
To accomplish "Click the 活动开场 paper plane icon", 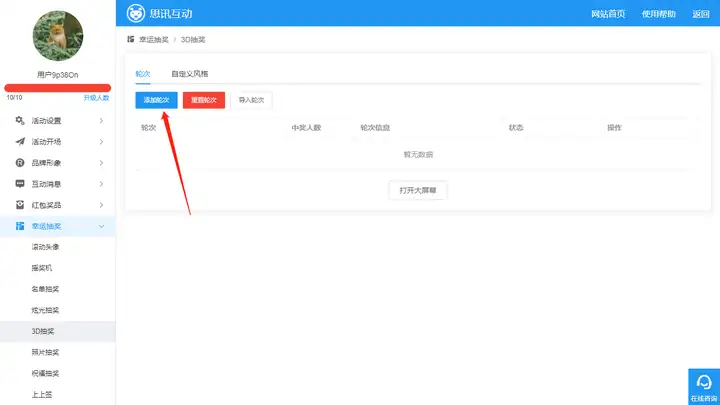I will (x=20, y=141).
